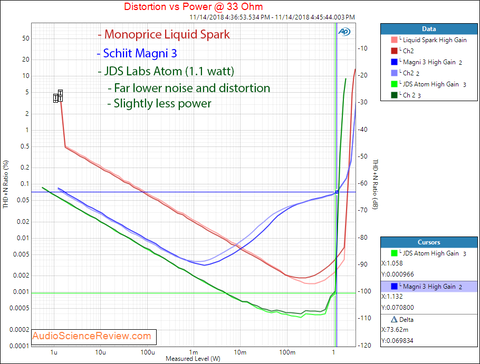Click the blue swatch in the Cursors panel
Screen dimensions: 480x364
394,286
